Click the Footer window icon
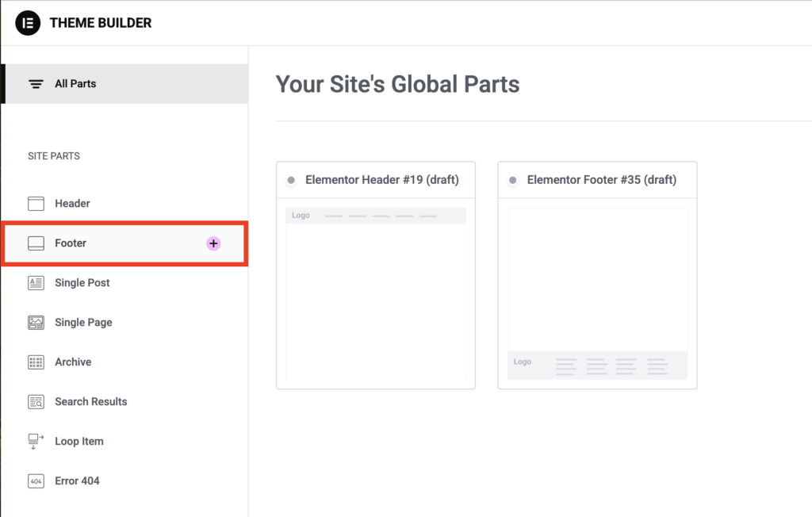Screen dimensions: 812x517 point(36,243)
